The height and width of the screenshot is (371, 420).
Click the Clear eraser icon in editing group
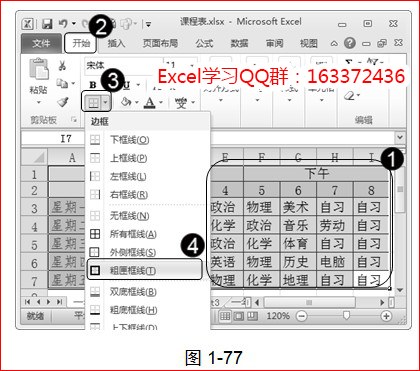coord(349,96)
